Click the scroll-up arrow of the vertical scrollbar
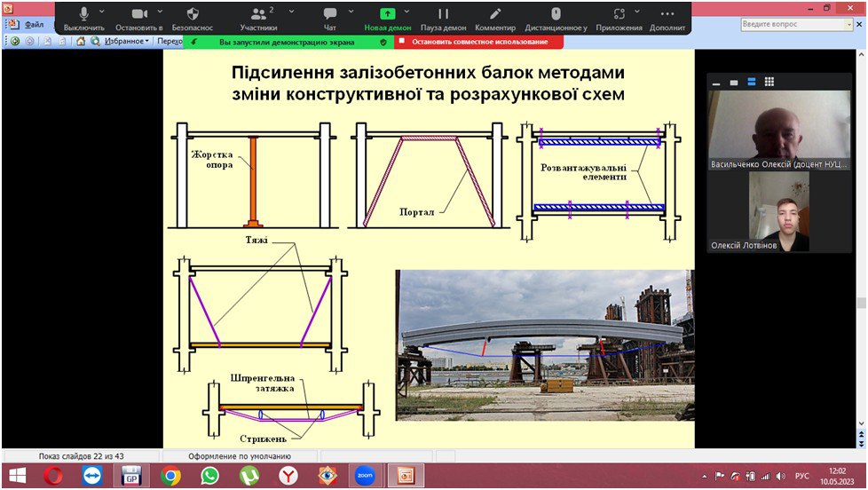This screenshot has width=868, height=490. (861, 55)
